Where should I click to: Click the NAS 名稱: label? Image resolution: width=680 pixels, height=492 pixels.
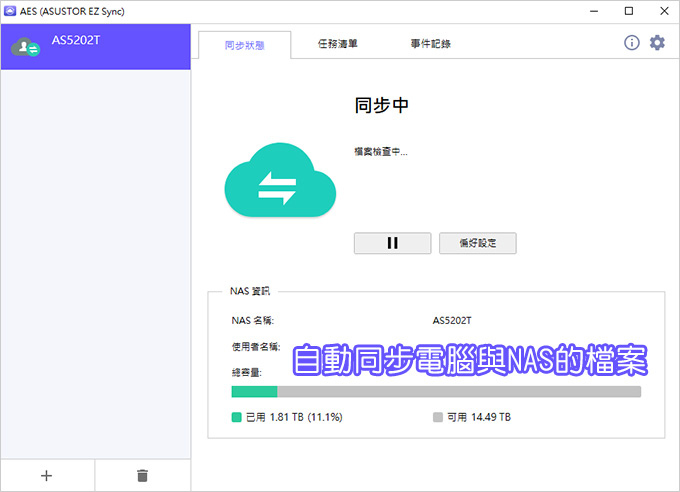tap(252, 321)
